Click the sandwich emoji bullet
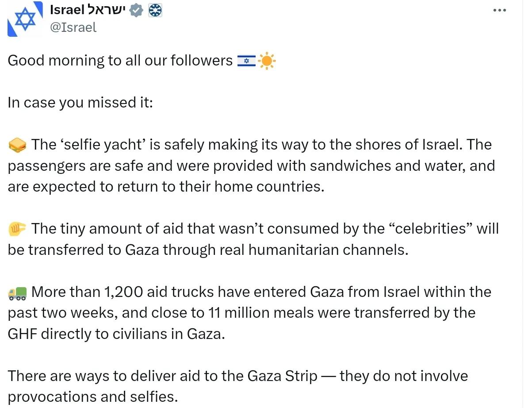Viewport: 532px width, 408px height. (x=17, y=145)
